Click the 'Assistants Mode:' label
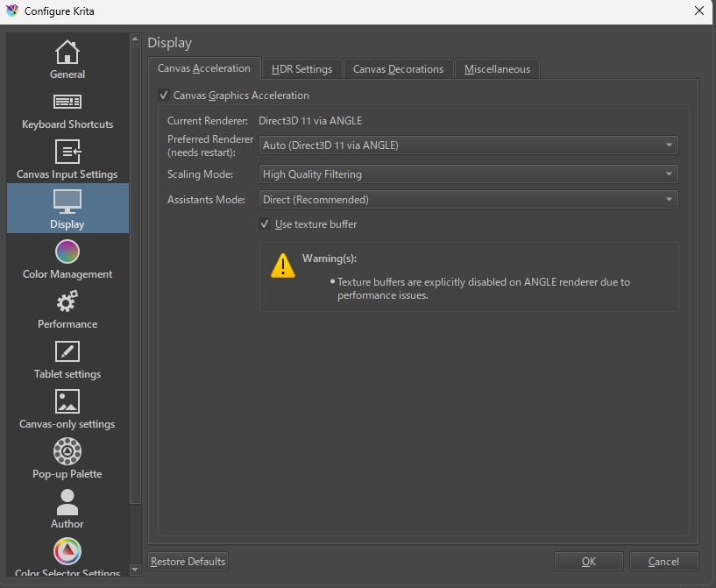This screenshot has width=716, height=588. click(x=206, y=200)
